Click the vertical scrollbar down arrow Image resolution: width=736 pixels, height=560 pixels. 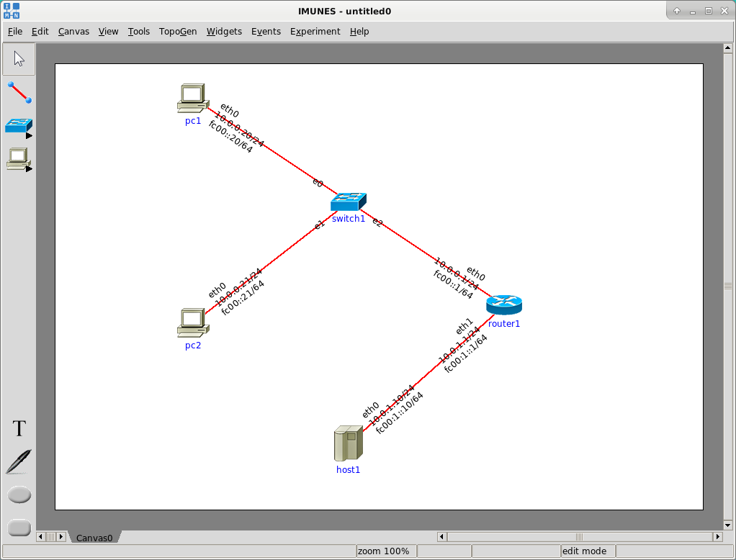coord(729,525)
